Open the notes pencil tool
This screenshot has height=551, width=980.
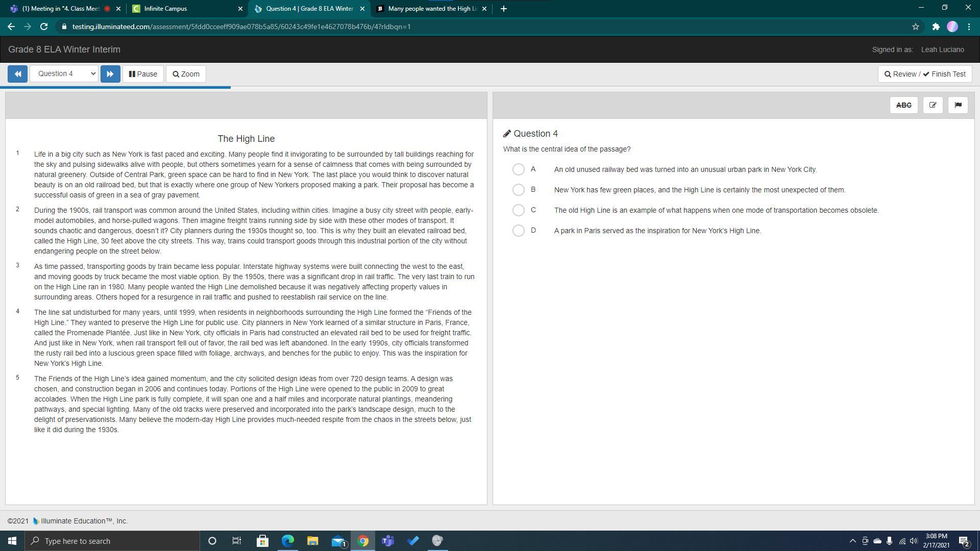933,105
